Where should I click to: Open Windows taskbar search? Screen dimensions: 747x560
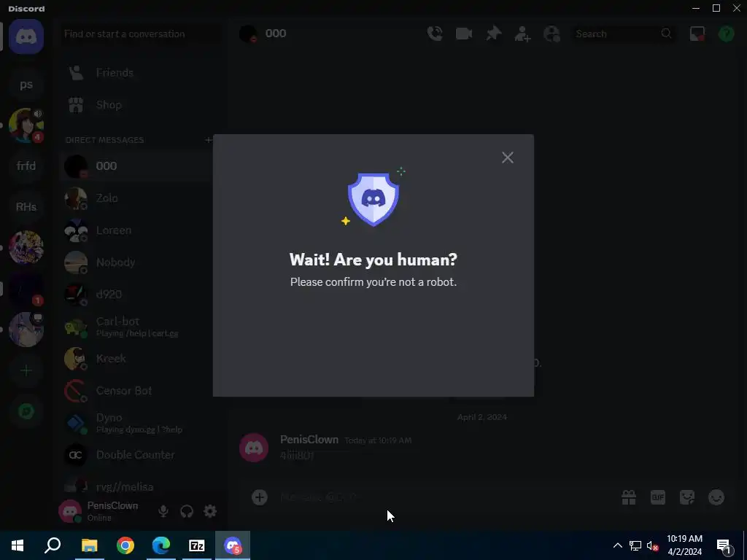[53, 545]
